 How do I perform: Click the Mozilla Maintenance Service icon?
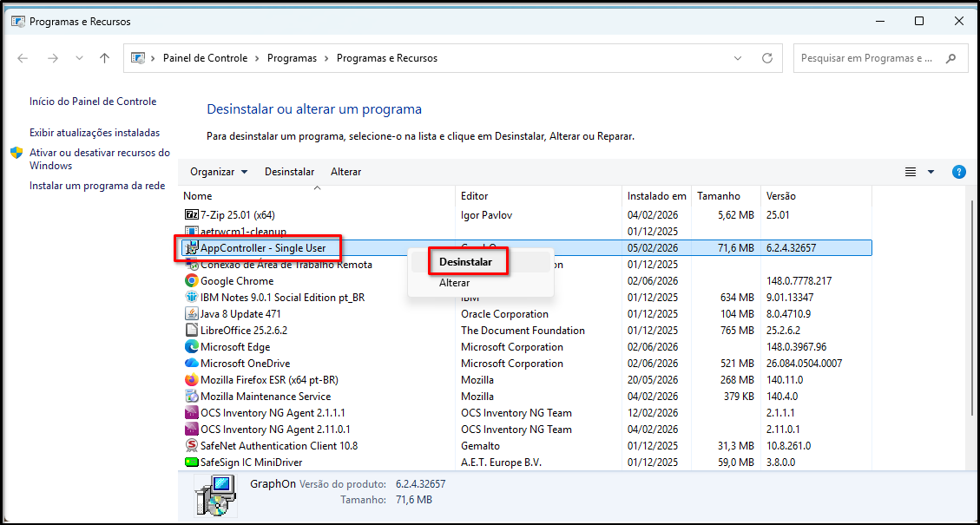coord(192,397)
